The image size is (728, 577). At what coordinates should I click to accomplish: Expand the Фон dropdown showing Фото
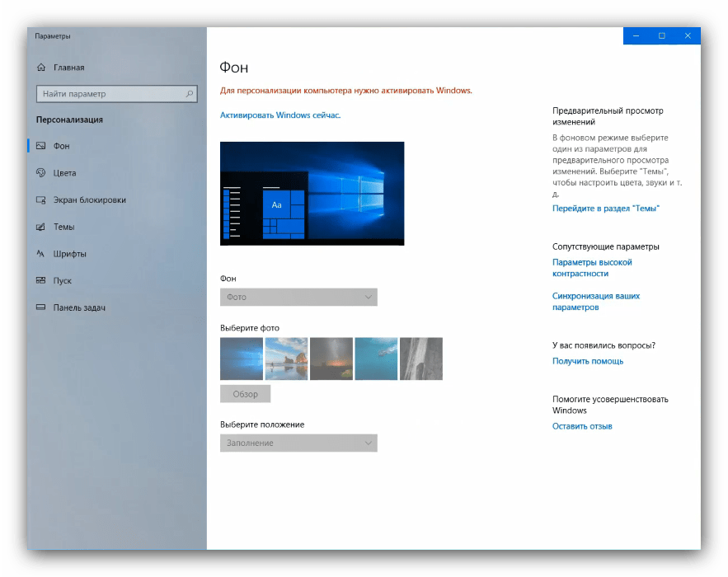click(x=298, y=297)
